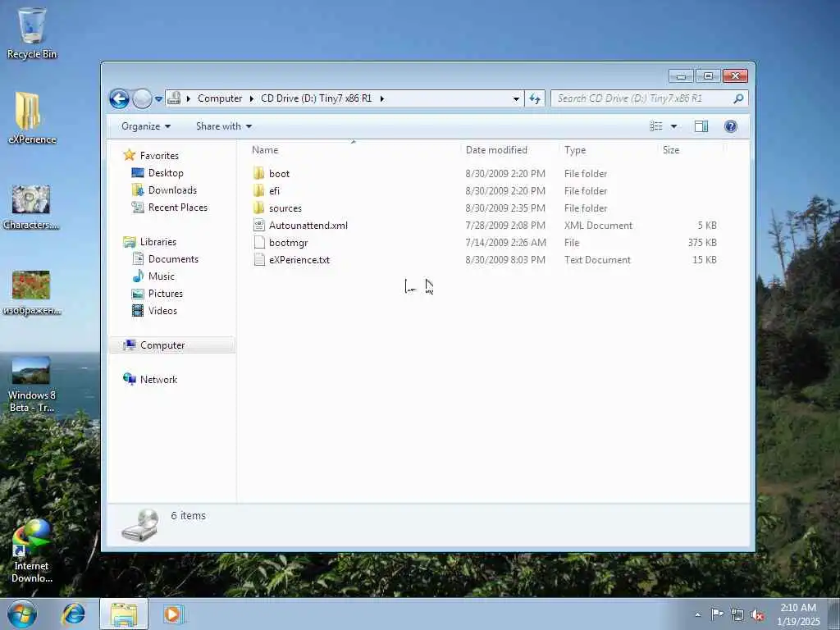The width and height of the screenshot is (840, 630).
Task: Select Internet Download shortcut on desktop
Action: click(31, 552)
